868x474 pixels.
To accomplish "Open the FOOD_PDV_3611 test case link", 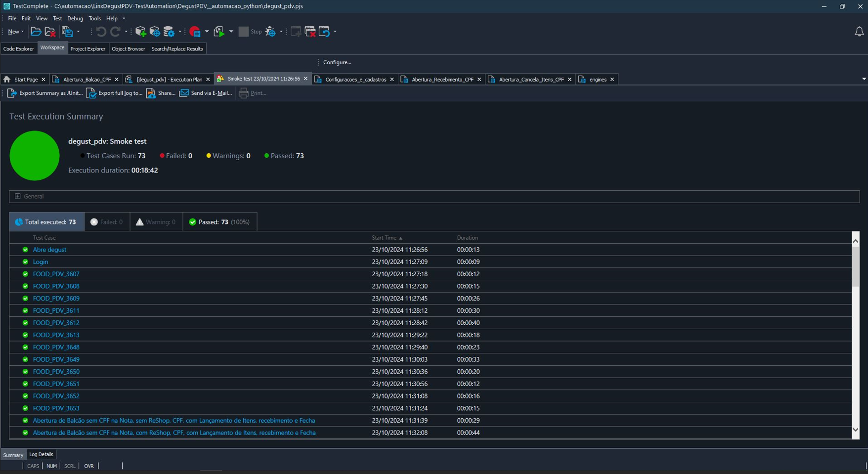I will click(56, 310).
